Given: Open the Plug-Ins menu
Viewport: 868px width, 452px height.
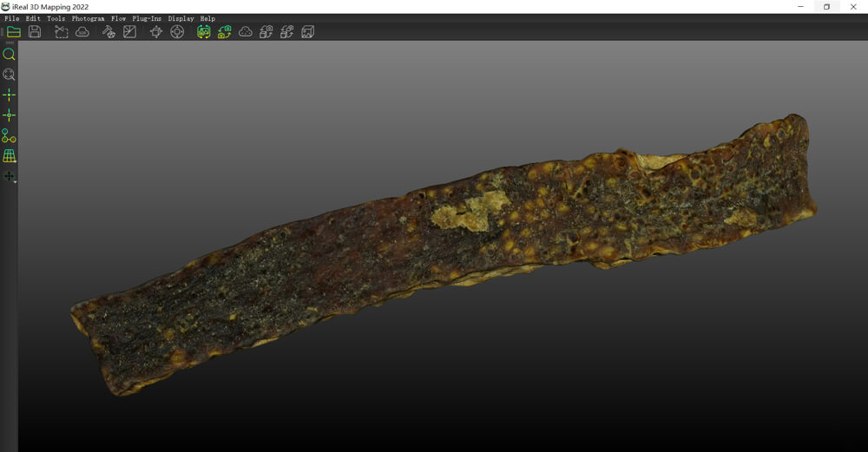Looking at the screenshot, I should pyautogui.click(x=147, y=18).
